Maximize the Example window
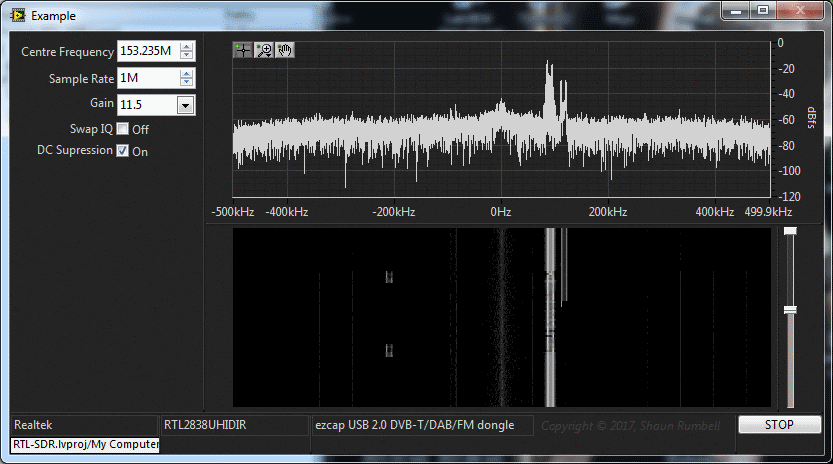 click(x=763, y=11)
